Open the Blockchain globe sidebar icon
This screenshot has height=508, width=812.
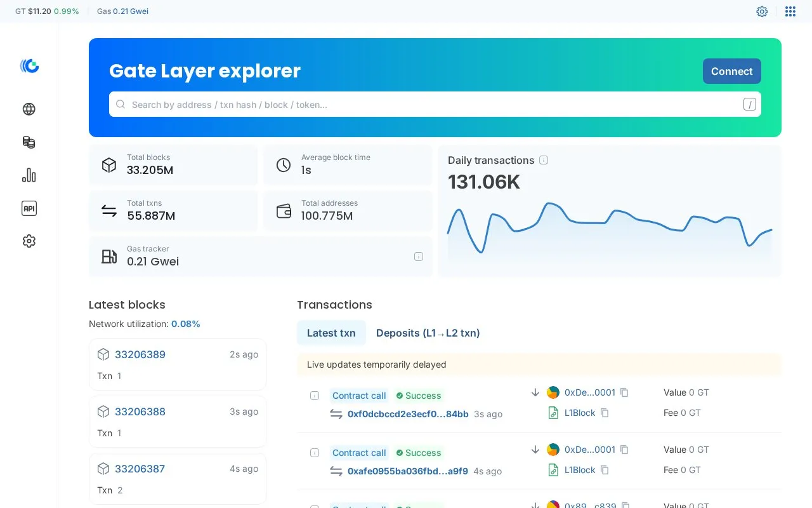click(29, 109)
